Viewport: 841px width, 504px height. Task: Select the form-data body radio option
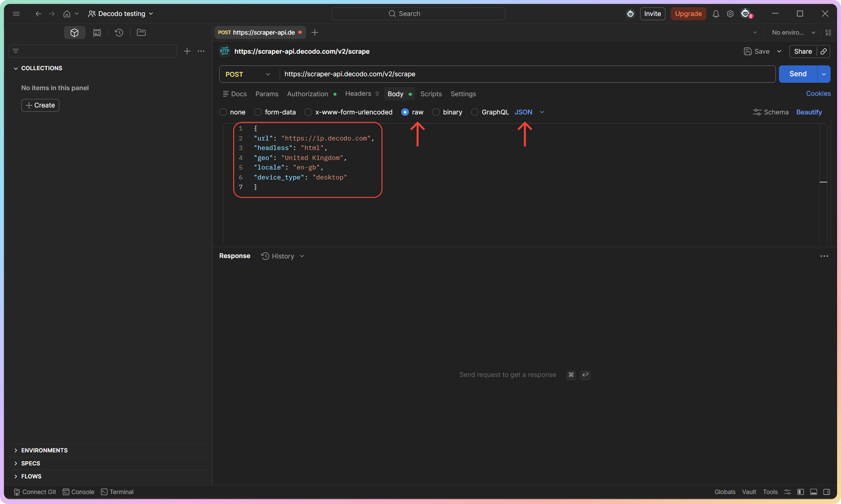pyautogui.click(x=258, y=112)
